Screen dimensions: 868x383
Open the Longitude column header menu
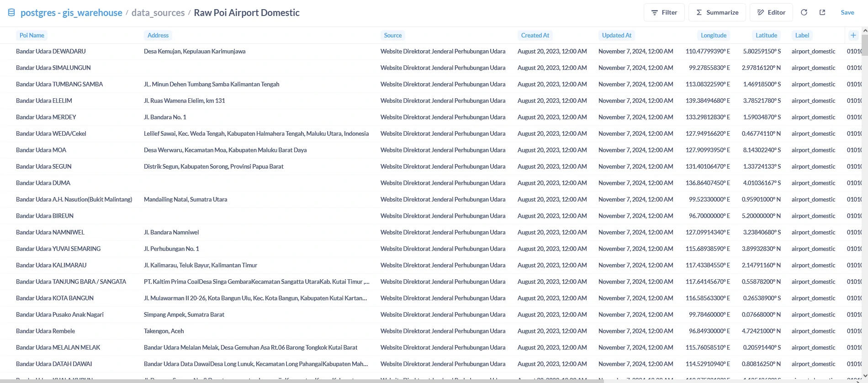click(713, 35)
